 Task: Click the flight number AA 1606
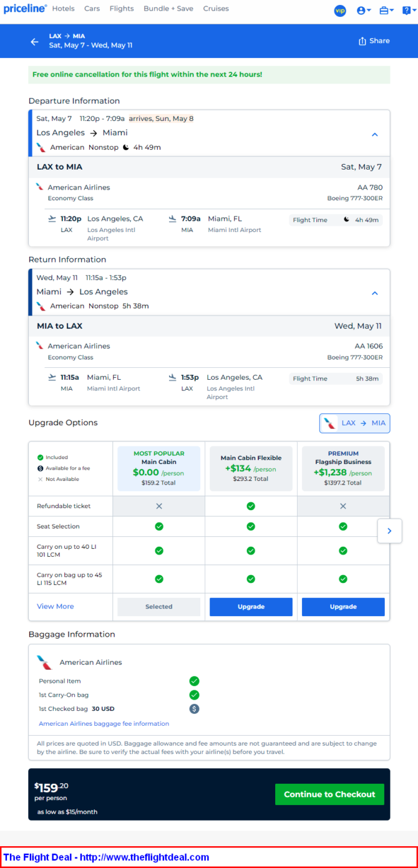point(369,346)
